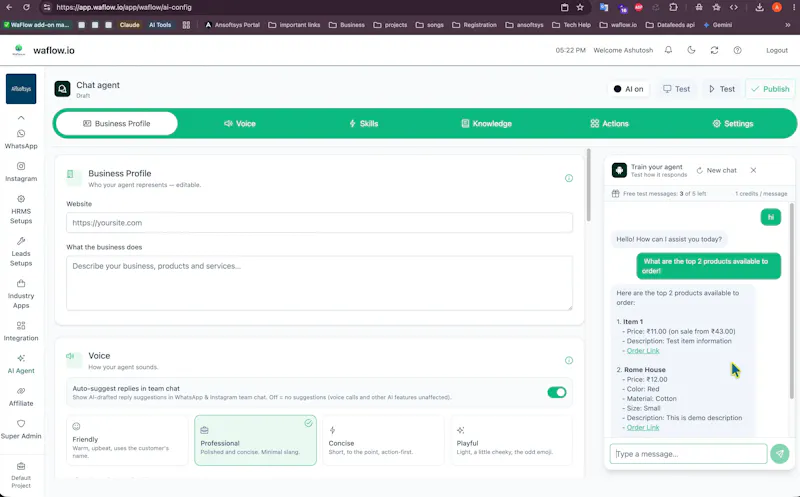Open Affiliate in the sidebar
Screen dimensions: 800x497
[x=21, y=397]
